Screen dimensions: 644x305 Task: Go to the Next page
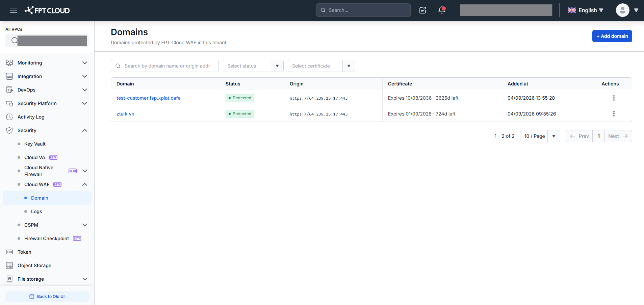point(618,136)
